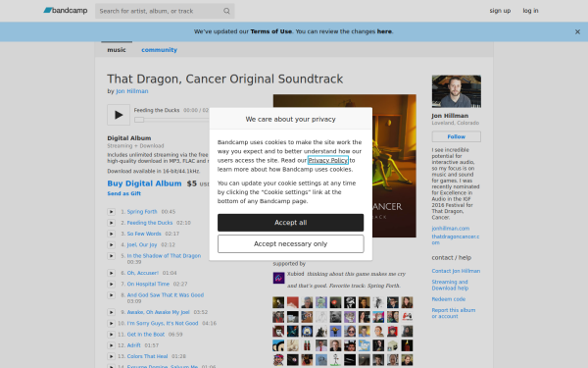Play track 9 Awake, Oh Awake My Joel with its play icon
This screenshot has height=368, width=588.
pos(111,312)
